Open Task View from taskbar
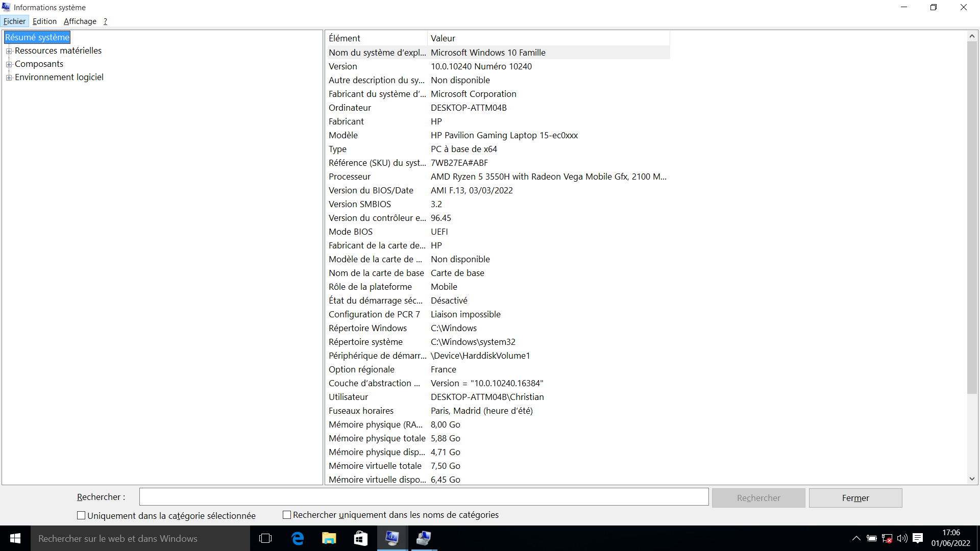 [265, 538]
